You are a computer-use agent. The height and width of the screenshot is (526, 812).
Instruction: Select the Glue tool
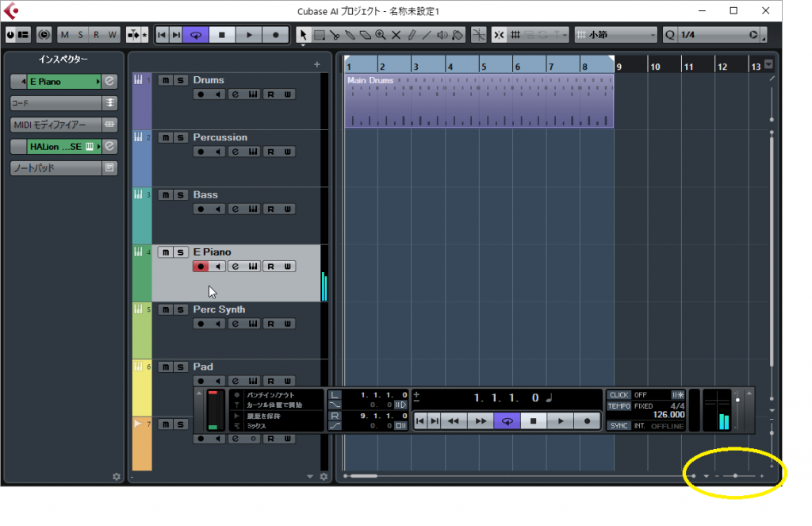350,35
